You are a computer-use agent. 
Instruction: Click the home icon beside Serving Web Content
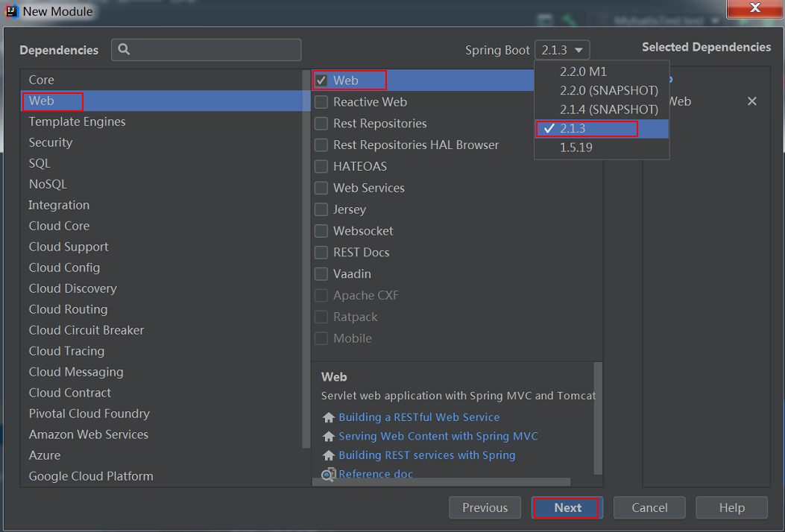point(329,437)
